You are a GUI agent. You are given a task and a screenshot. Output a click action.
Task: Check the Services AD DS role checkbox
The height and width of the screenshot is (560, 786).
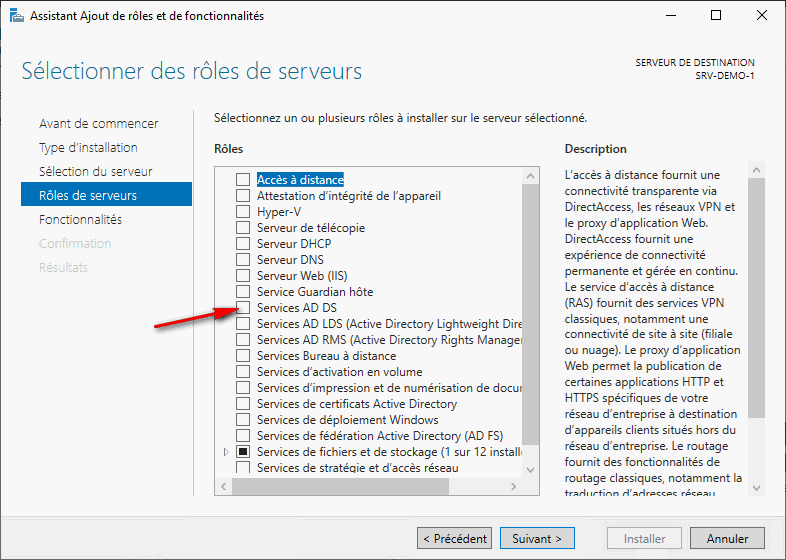point(242,308)
